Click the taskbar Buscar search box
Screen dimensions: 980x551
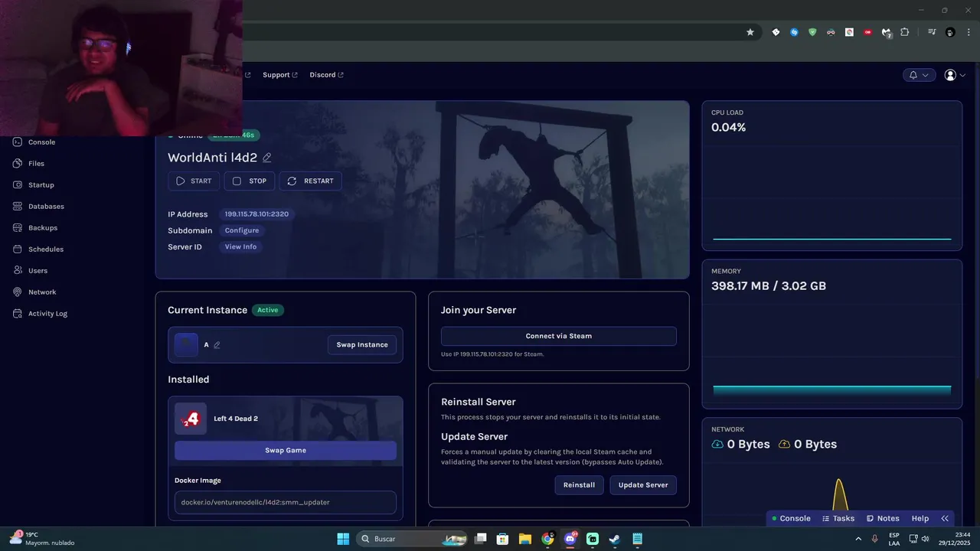[412, 539]
